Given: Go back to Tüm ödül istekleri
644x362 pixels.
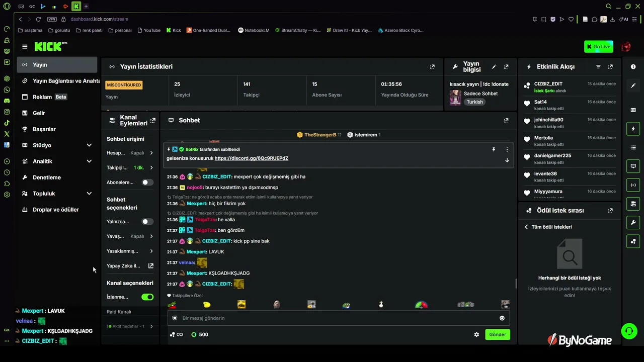Looking at the screenshot, I should (x=548, y=227).
